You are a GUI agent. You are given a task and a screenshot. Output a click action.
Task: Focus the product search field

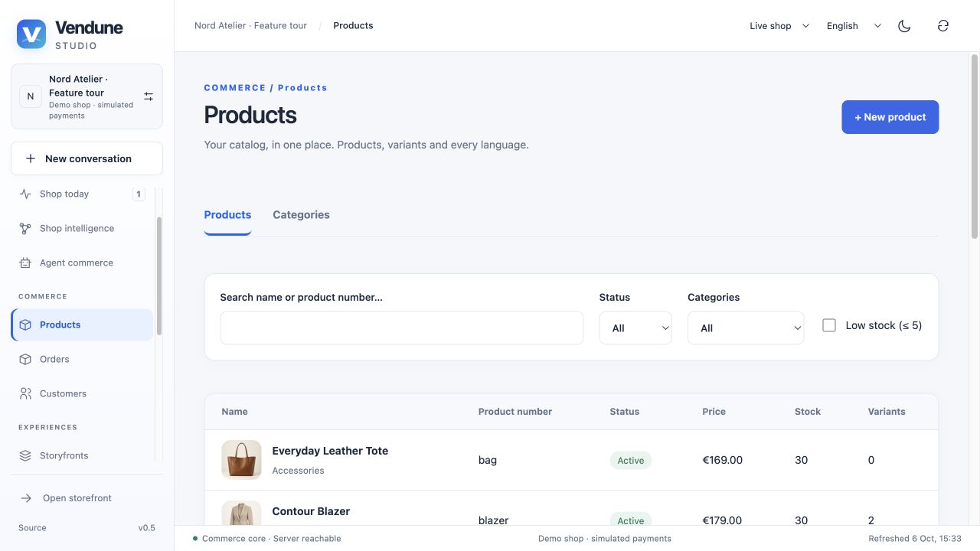pos(401,328)
